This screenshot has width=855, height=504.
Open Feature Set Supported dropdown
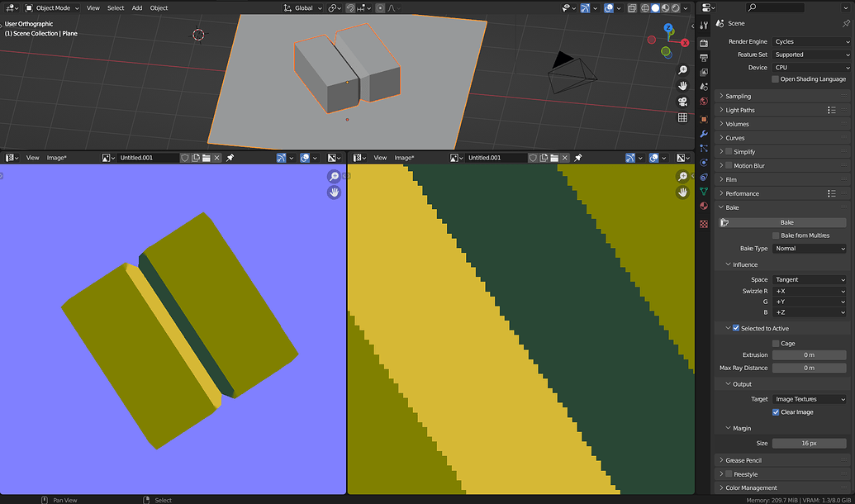pos(811,55)
